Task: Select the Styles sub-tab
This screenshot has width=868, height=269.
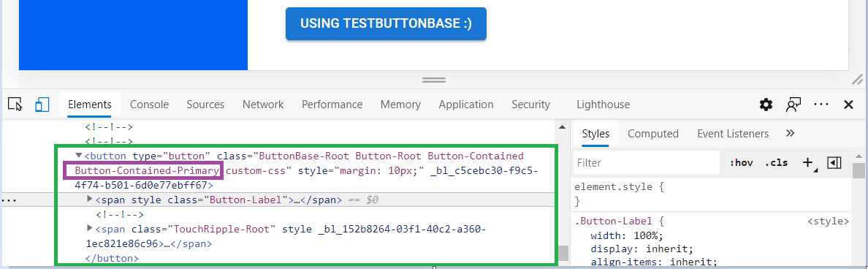Action: point(595,133)
